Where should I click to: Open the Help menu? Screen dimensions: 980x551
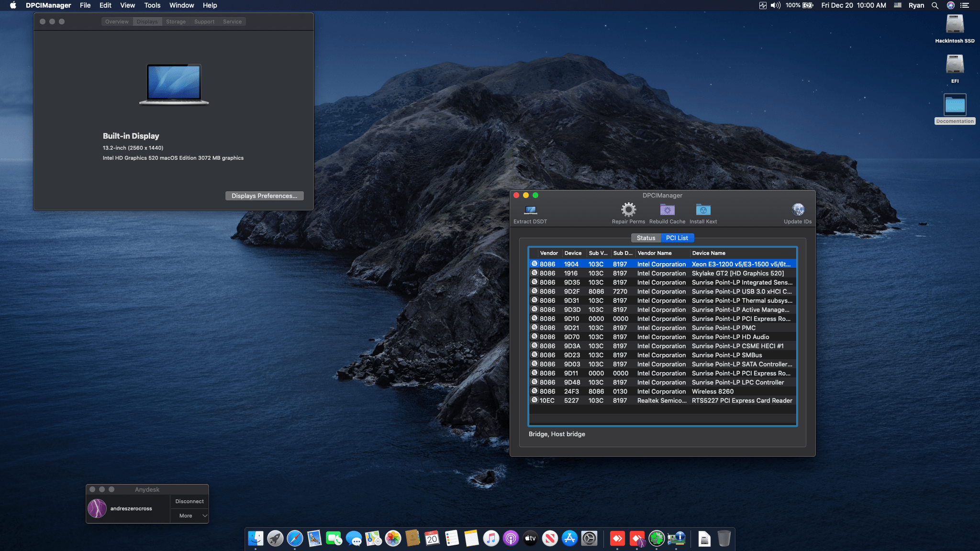tap(210, 5)
